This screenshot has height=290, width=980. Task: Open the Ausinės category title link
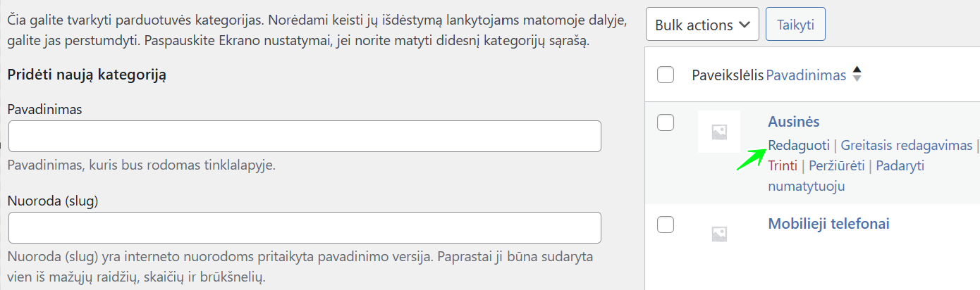tap(793, 122)
